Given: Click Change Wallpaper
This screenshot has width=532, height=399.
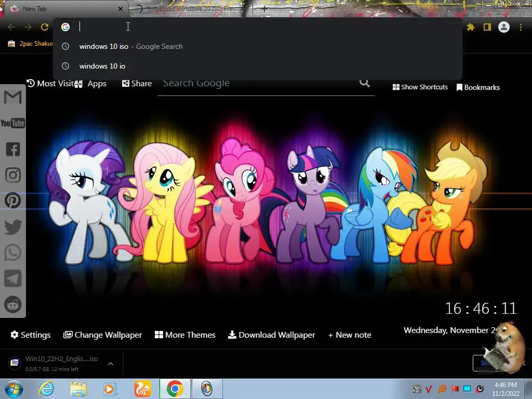Looking at the screenshot, I should click(x=102, y=335).
